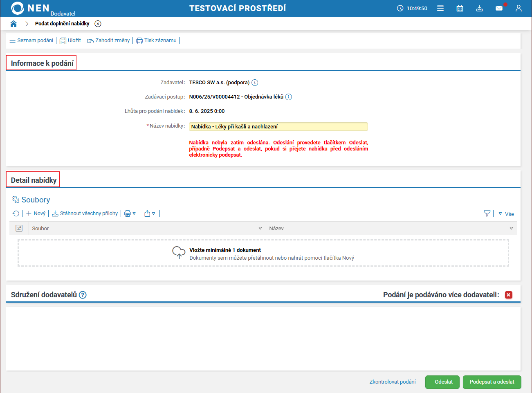Open the downloads tray icon
This screenshot has width=532, height=393.
[x=480, y=8]
